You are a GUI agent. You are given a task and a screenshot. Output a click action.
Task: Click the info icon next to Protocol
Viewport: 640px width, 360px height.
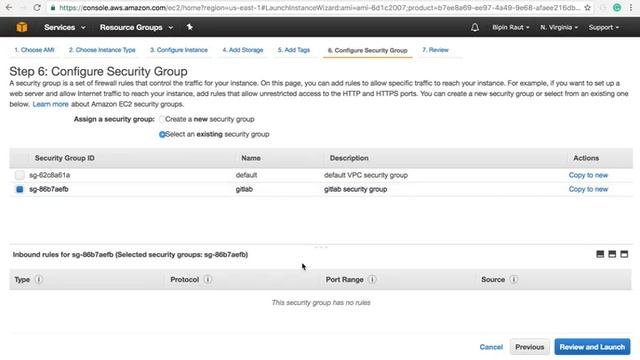click(208, 280)
